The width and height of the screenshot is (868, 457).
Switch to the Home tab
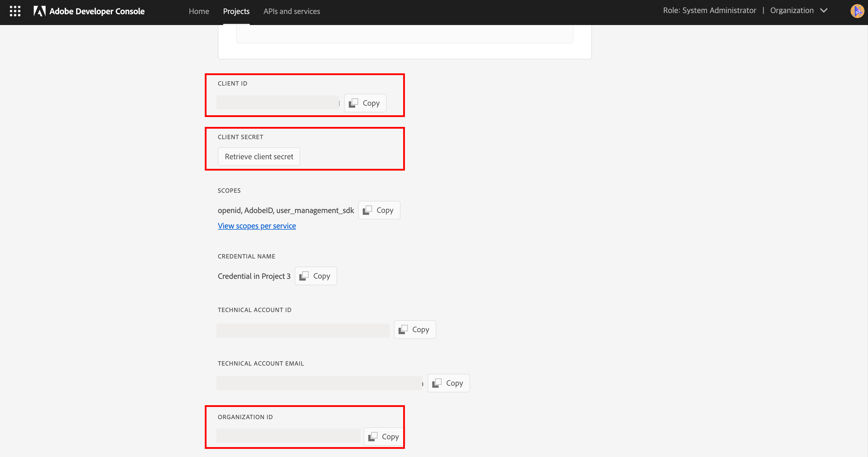pyautogui.click(x=198, y=11)
